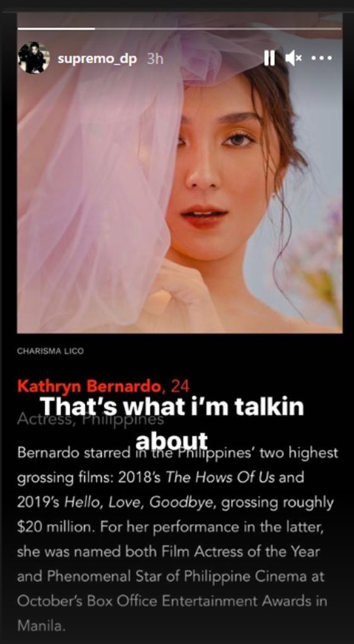Image resolution: width=354 pixels, height=644 pixels.
Task: Click the 3h story timestamp
Action: point(155,58)
